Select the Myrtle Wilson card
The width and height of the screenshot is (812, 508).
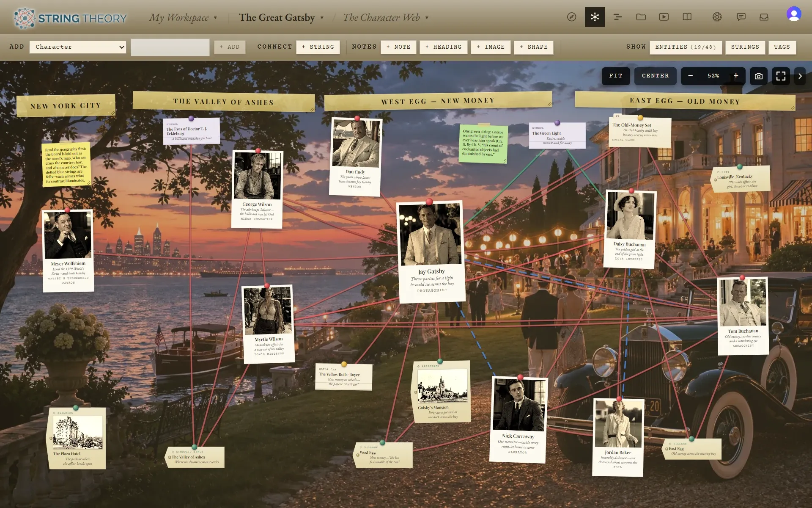[268, 324]
